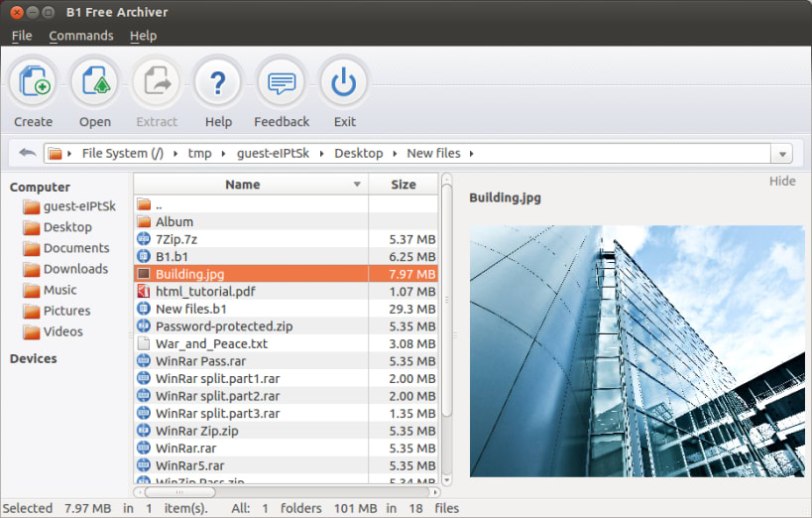Select WinRar split.part3.rar file name
The width and height of the screenshot is (812, 518).
217,413
